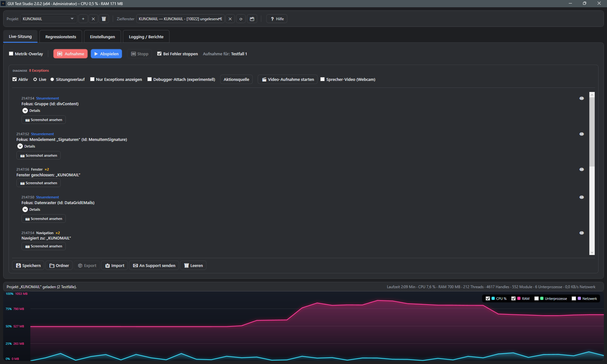Click the diagnostics list scrollbar thumb
607x364 pixels.
[x=592, y=131]
